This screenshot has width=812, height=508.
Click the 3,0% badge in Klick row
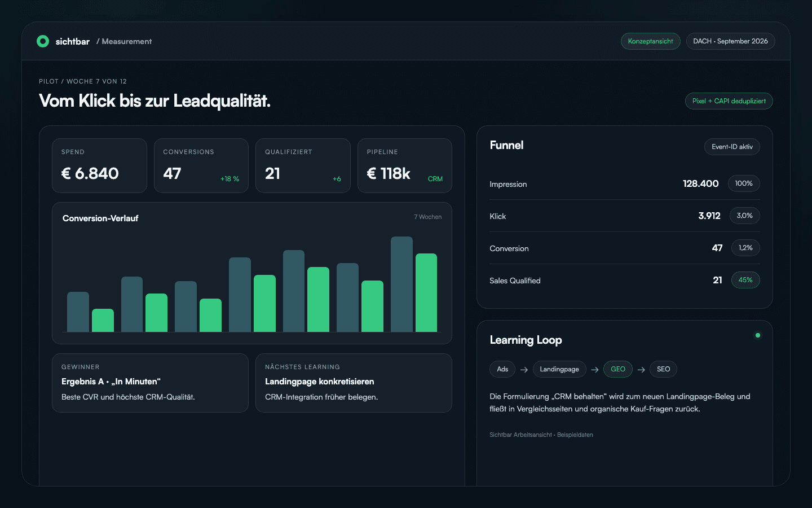(744, 216)
